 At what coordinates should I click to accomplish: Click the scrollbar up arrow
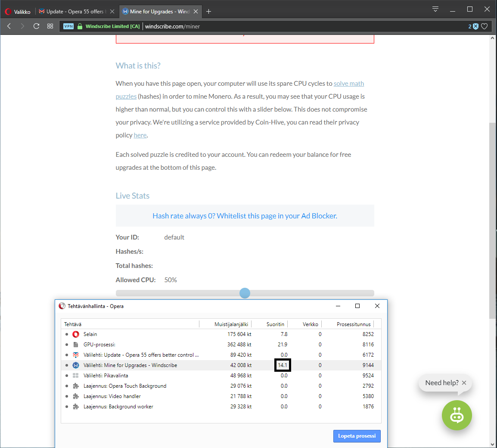click(x=492, y=38)
